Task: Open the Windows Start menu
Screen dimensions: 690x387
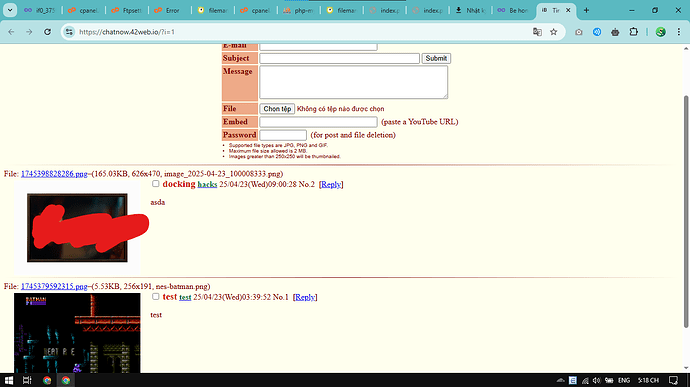Action: pyautogui.click(x=9, y=380)
